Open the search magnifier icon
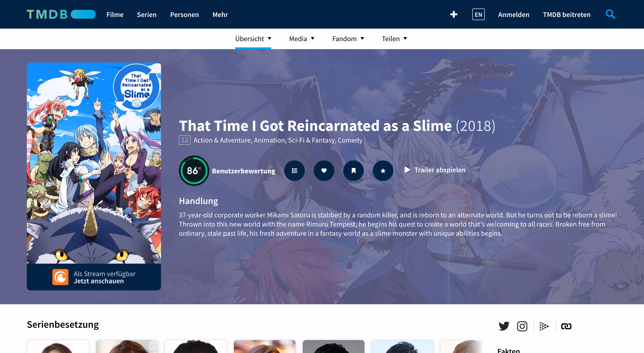This screenshot has height=353, width=644. (610, 14)
